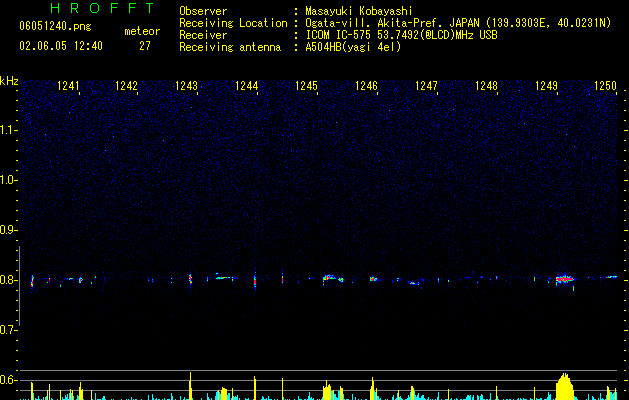Viewport: 629px width, 400px height.
Task: Click the "Observer" field label
Action: (x=203, y=11)
